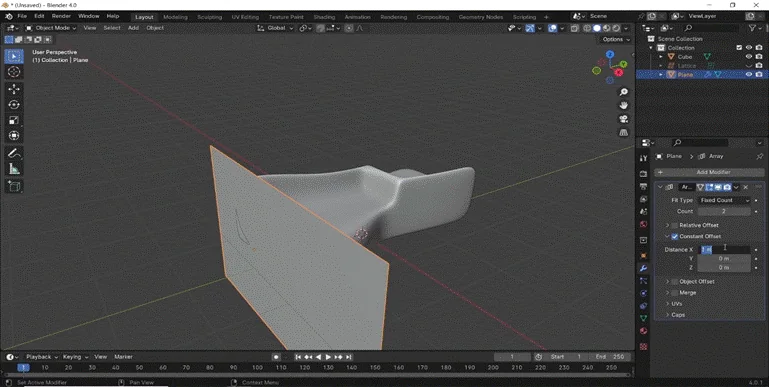
Task: Open the Texture properties tab
Action: pyautogui.click(x=643, y=346)
